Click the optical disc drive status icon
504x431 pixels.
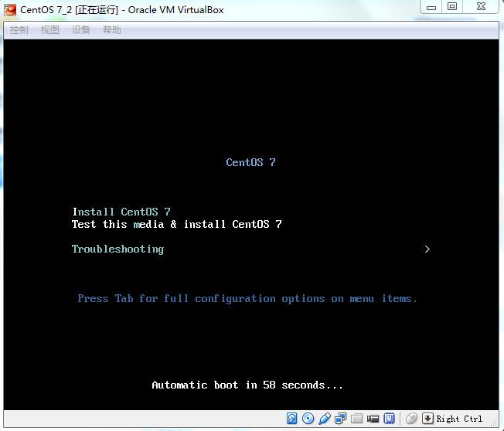pos(308,419)
